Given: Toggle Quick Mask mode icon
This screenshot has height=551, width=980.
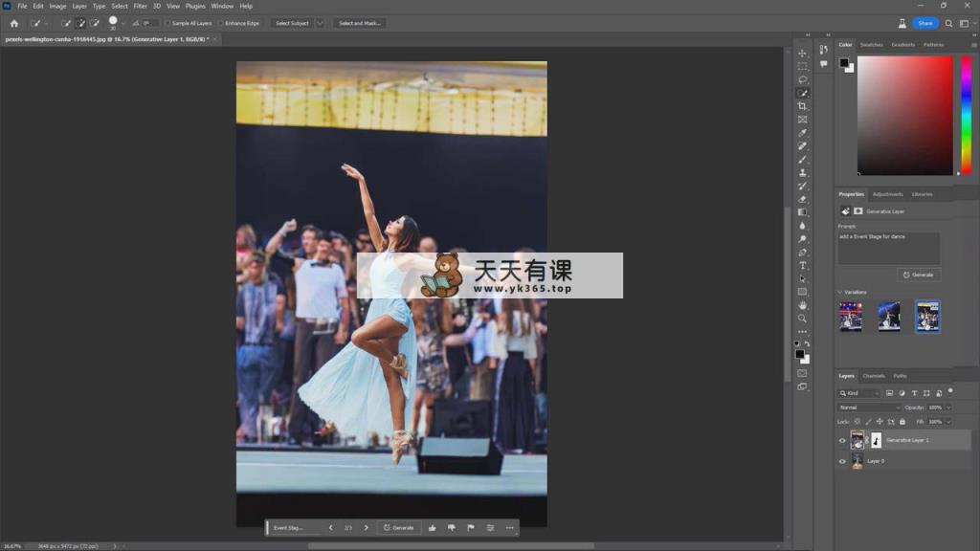Looking at the screenshot, I should point(803,374).
